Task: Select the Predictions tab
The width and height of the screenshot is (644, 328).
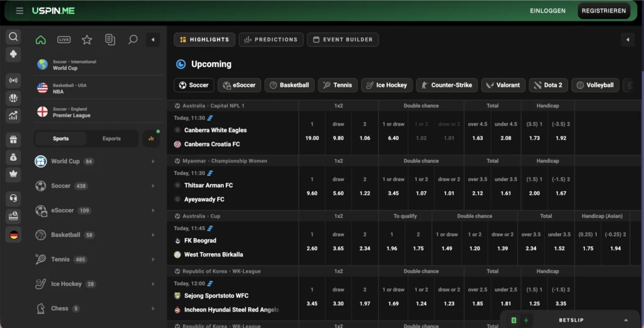Action: [x=271, y=40]
